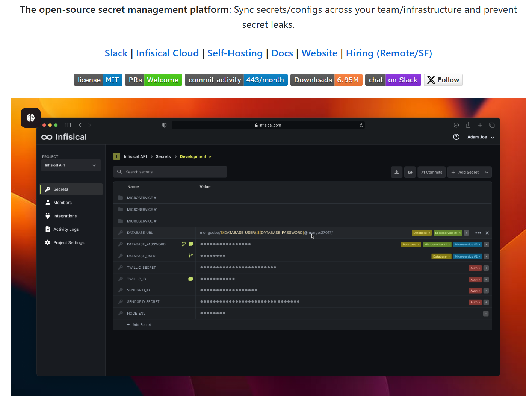
Task: Open three-dot menu on DATABASE_URL row
Action: 478,233
